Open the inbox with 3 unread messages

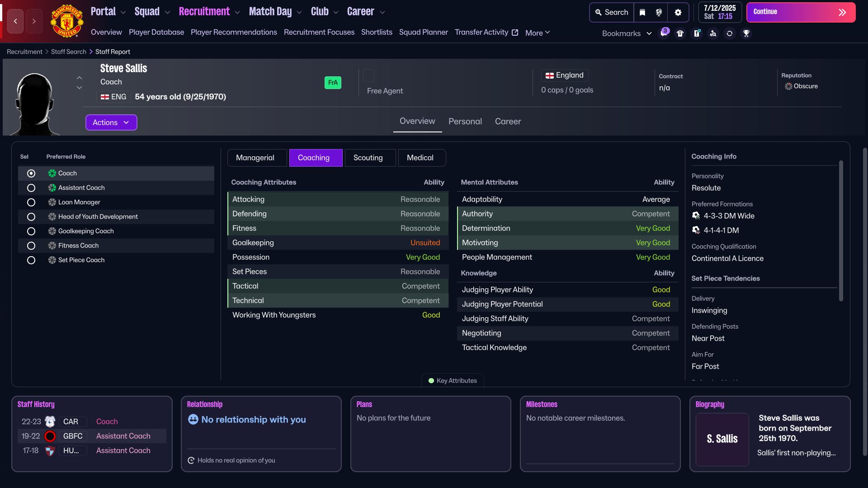pos(664,33)
